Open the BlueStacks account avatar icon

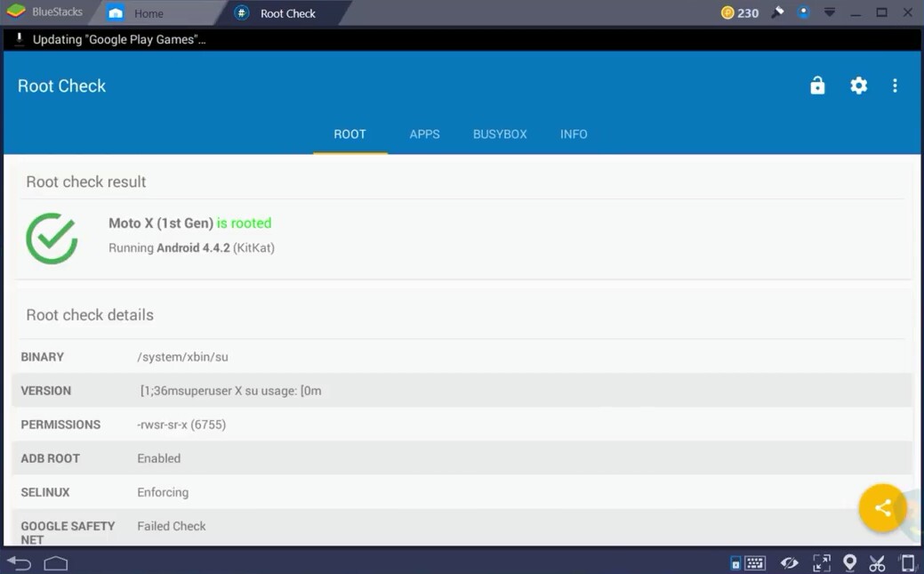(803, 12)
